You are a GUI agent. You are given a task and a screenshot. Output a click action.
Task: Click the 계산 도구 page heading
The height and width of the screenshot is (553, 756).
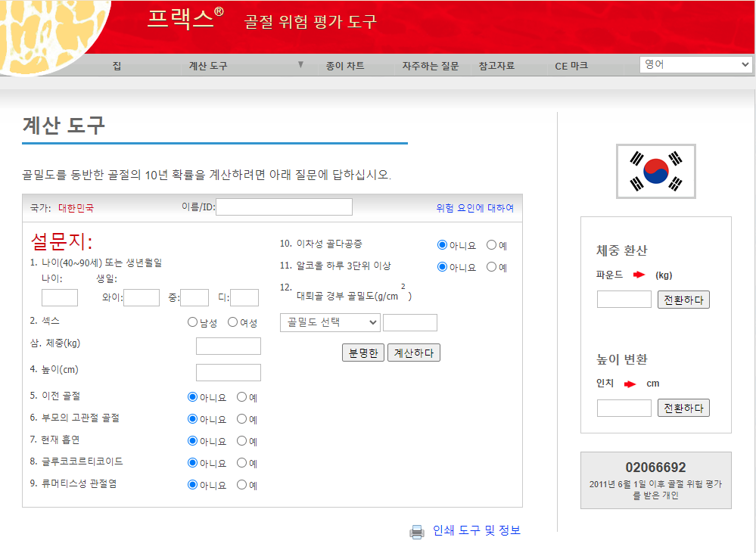(x=64, y=126)
